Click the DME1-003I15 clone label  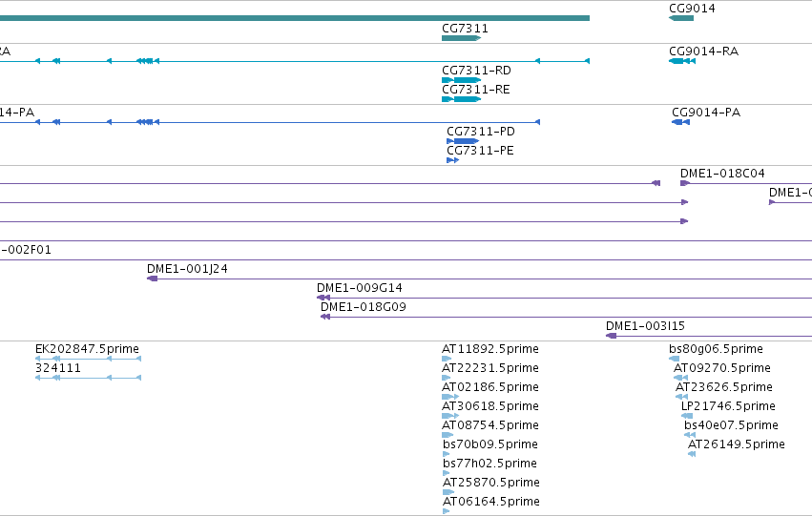pyautogui.click(x=645, y=326)
